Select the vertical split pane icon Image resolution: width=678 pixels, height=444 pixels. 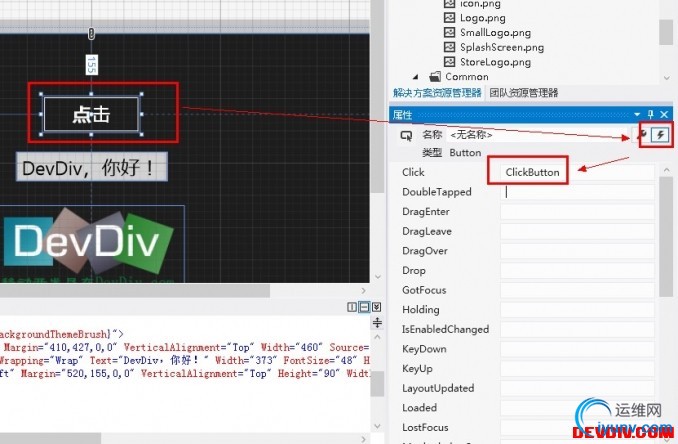pyautogui.click(x=352, y=307)
